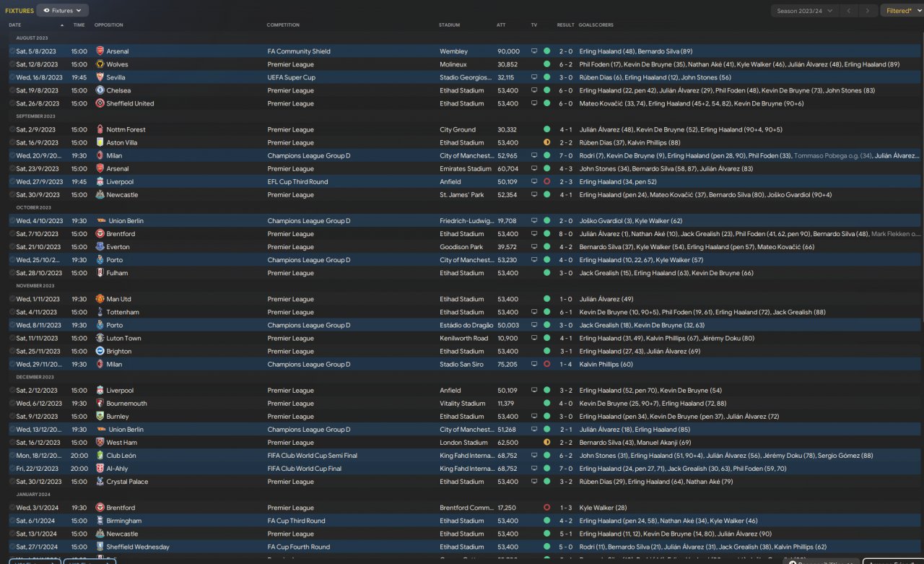The image size is (924, 564).
Task: Open the Season 2023/24 dropdown
Action: coord(805,11)
